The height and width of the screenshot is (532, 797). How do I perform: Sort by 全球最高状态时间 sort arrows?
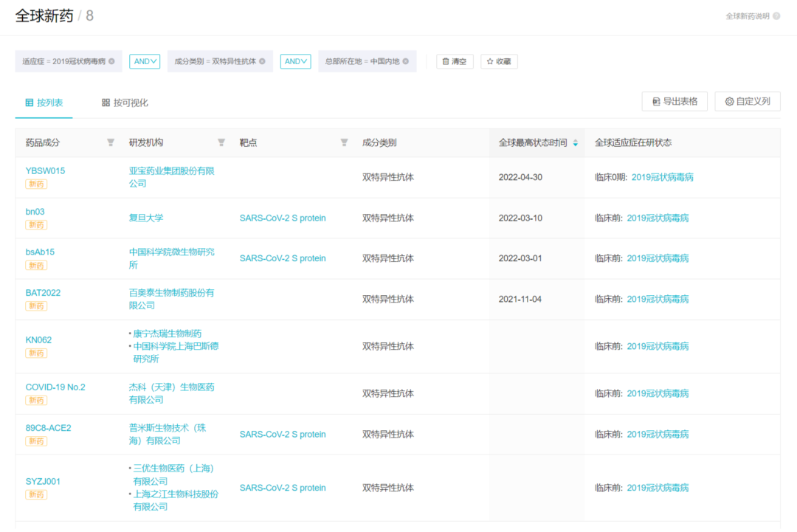pyautogui.click(x=576, y=143)
